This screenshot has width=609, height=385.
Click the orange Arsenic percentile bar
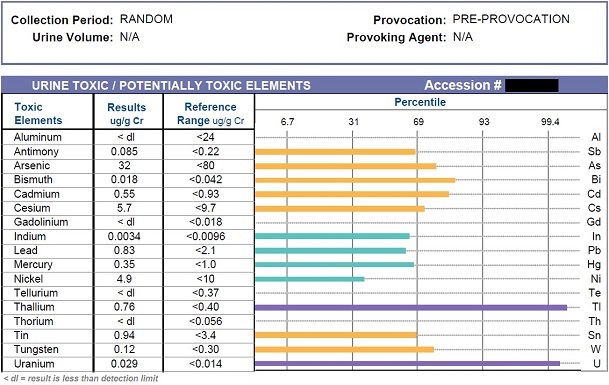pyautogui.click(x=346, y=166)
